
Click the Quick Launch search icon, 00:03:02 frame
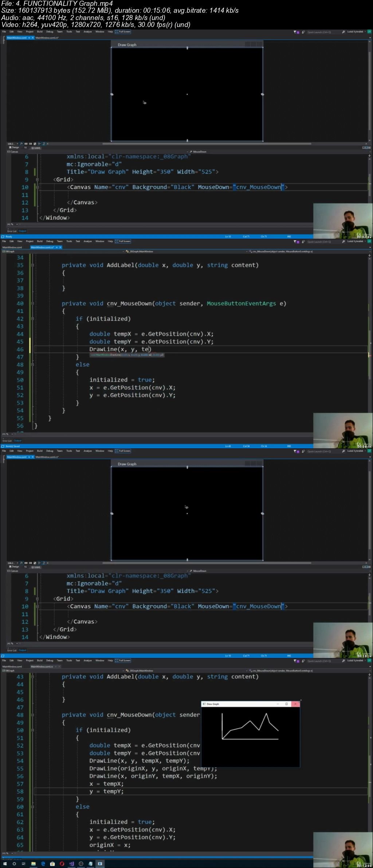(x=343, y=32)
